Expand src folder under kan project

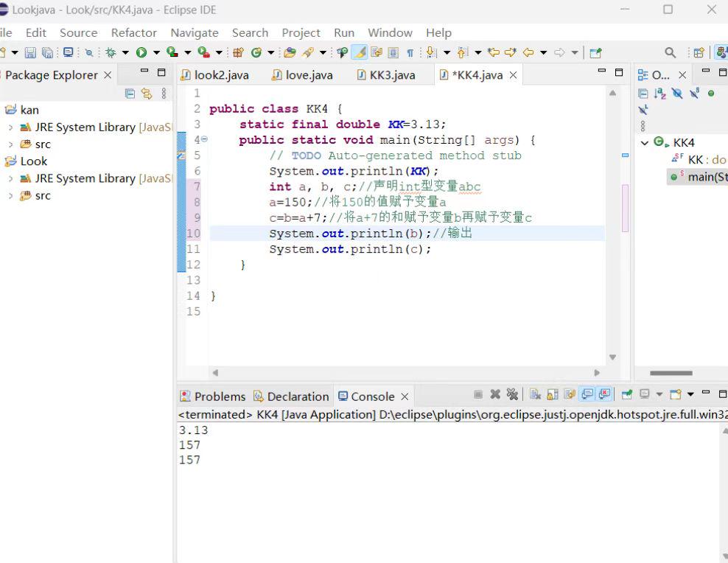pos(10,144)
